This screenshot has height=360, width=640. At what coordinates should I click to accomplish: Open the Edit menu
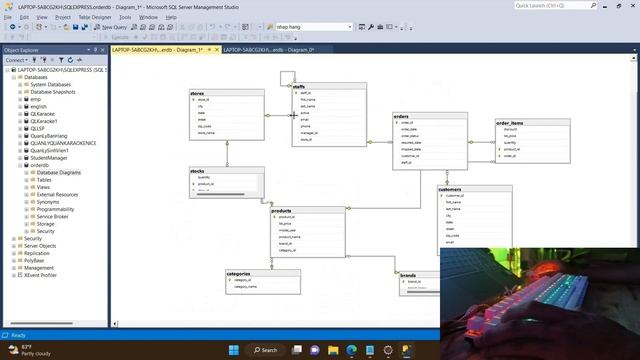coord(24,17)
